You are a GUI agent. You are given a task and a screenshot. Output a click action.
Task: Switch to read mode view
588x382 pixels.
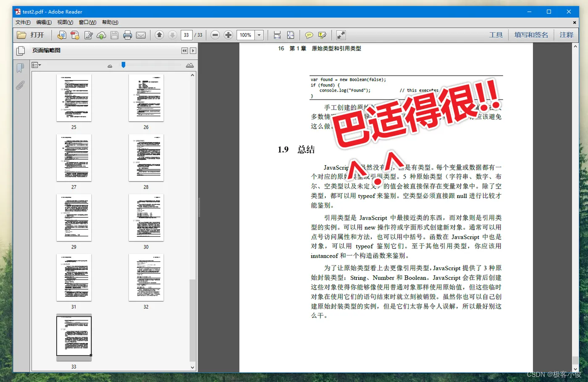pyautogui.click(x=341, y=35)
